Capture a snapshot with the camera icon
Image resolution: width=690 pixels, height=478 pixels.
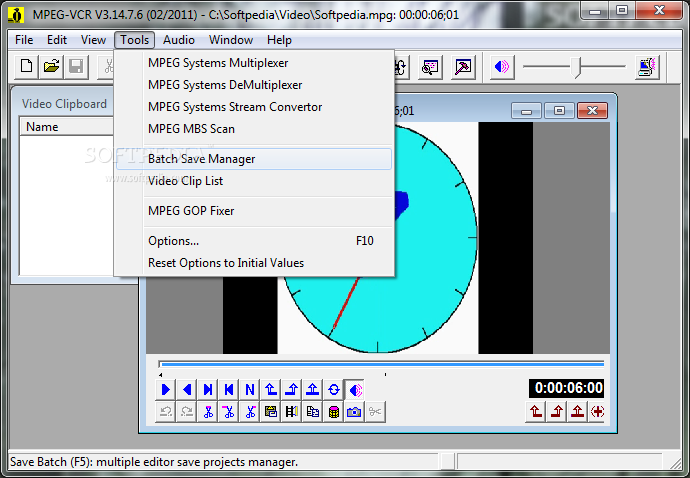tap(355, 412)
